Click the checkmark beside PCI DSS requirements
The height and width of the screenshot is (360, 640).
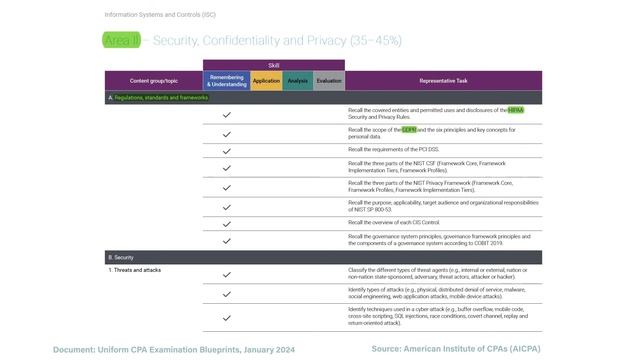(227, 151)
